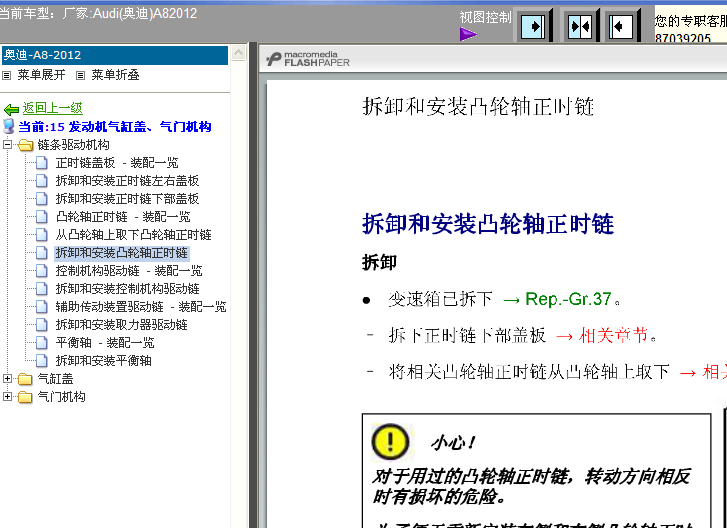Click the 气缸盖 folder icon
This screenshot has width=727, height=528.
click(x=25, y=379)
